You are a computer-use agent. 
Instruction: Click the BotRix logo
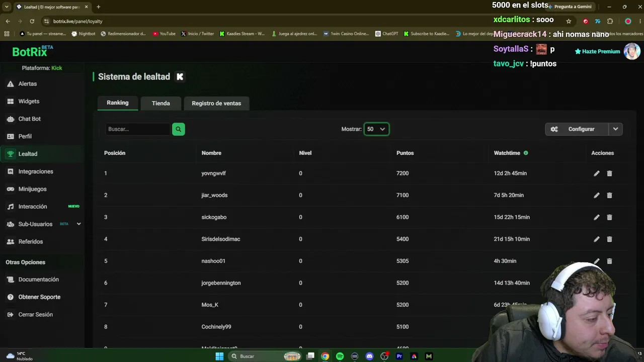(x=32, y=51)
